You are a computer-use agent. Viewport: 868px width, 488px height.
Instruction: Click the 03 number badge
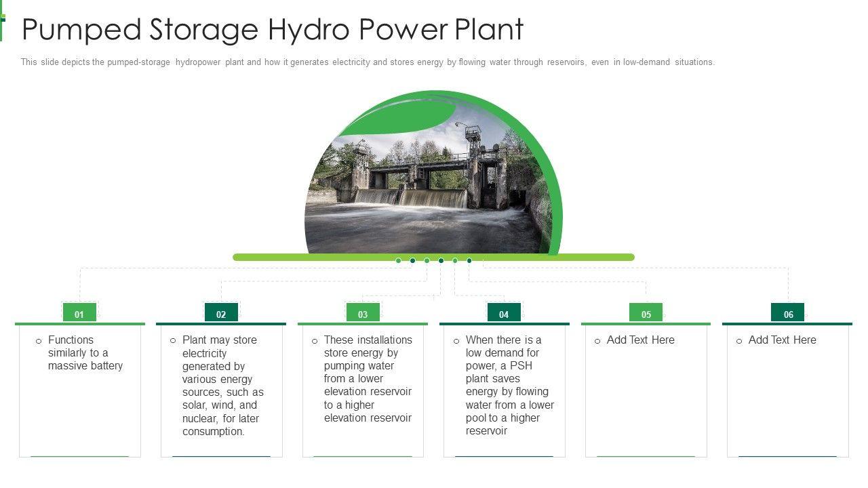point(363,313)
